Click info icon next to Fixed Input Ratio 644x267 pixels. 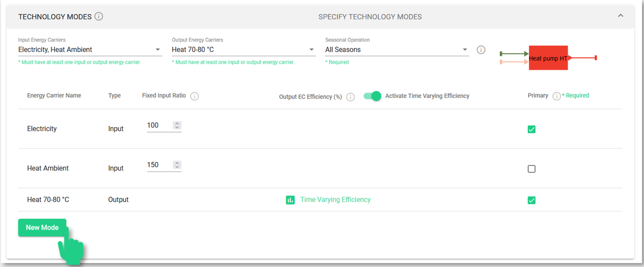click(x=195, y=96)
